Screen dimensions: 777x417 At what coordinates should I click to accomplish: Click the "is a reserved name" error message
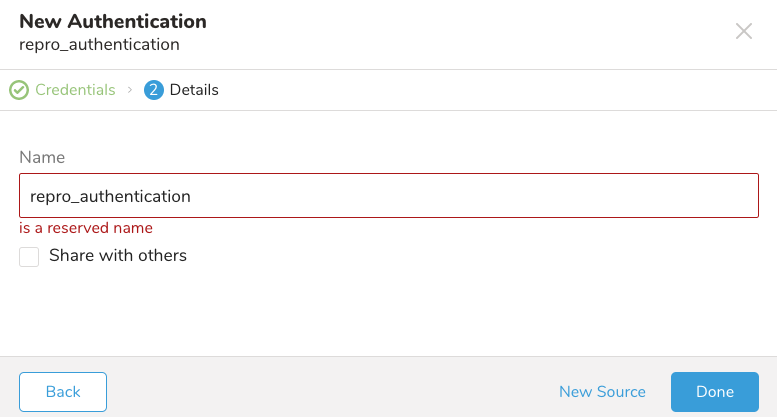(86, 228)
